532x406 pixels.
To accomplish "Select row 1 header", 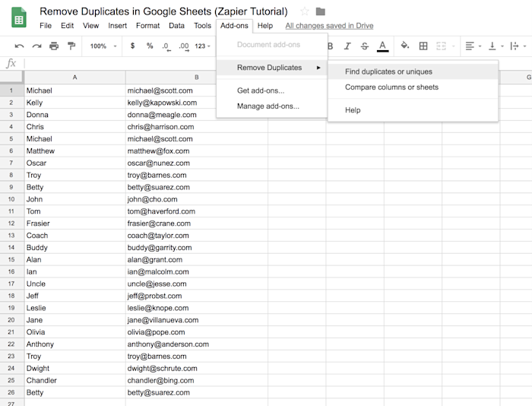I will (11, 90).
